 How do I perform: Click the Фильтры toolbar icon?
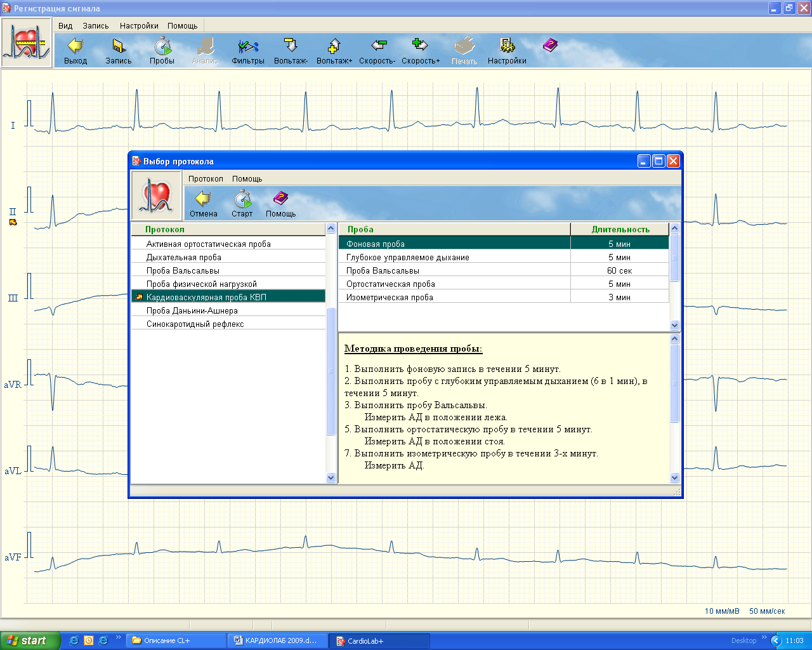(247, 47)
